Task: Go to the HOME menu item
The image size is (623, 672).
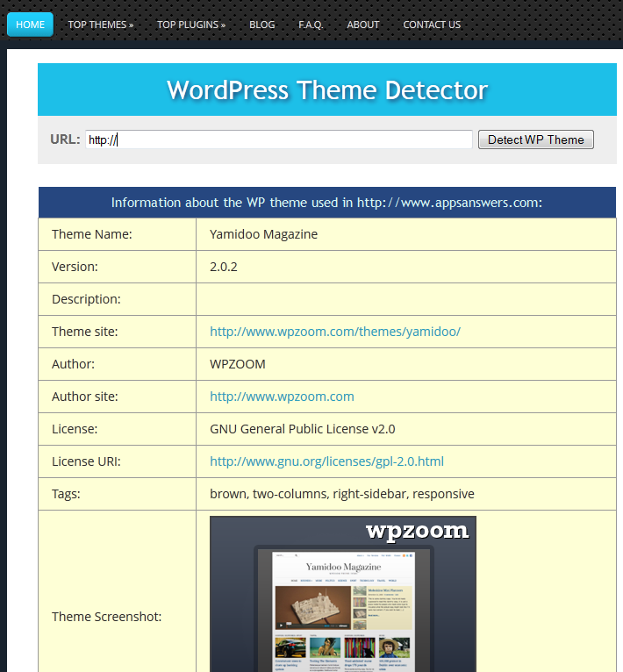Action: click(30, 25)
